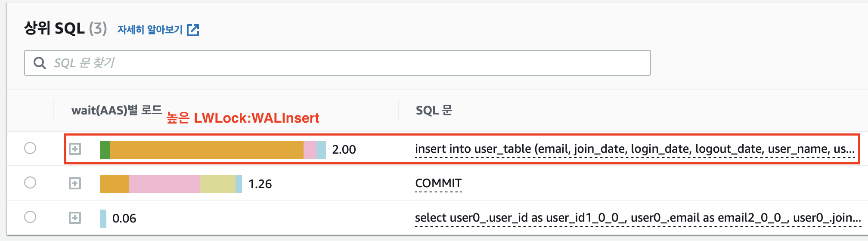This screenshot has height=241, width=868.
Task: Click the external link icon beside 자세히 알아보기
Action: [193, 30]
